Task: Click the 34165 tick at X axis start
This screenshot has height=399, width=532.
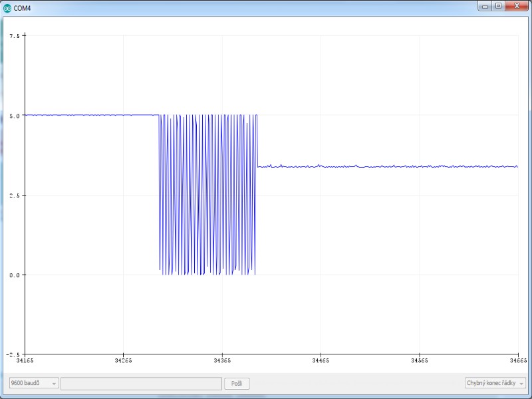Action: pyautogui.click(x=25, y=360)
